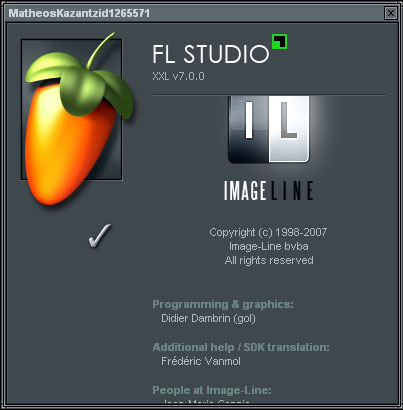The height and width of the screenshot is (410, 403).
Task: Click the All rights reserved line
Action: tap(269, 260)
